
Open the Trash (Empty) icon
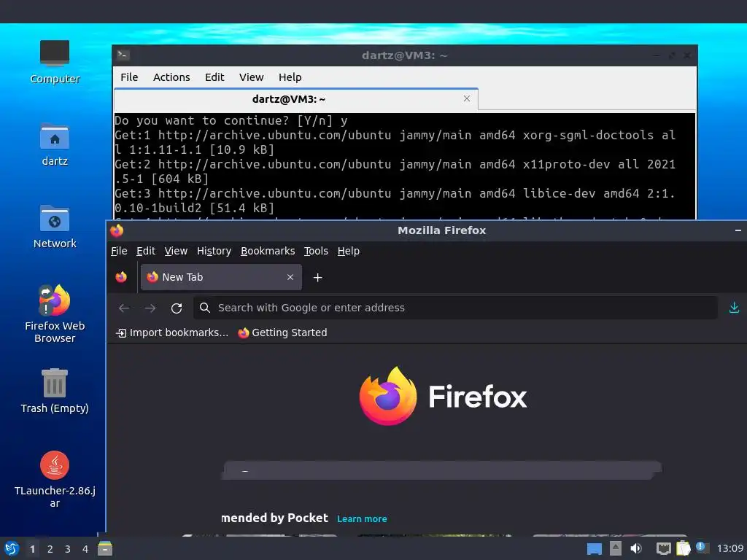point(54,391)
